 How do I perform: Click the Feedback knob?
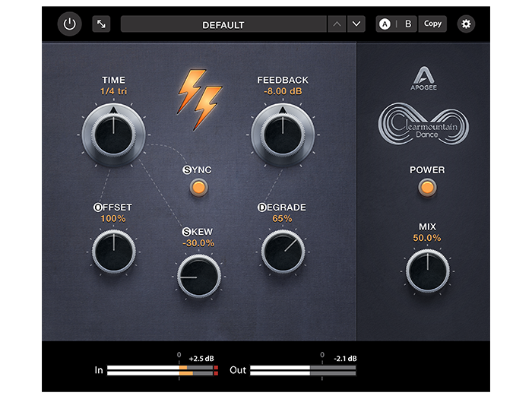tap(283, 135)
